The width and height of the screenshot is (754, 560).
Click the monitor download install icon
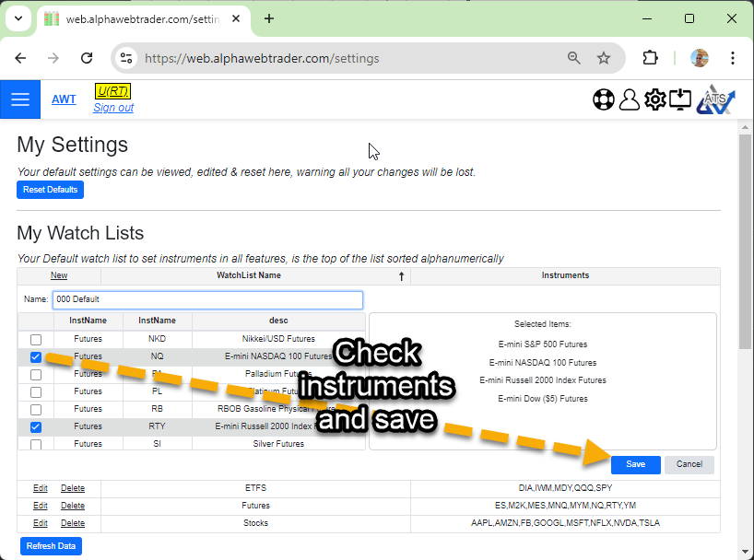click(680, 99)
